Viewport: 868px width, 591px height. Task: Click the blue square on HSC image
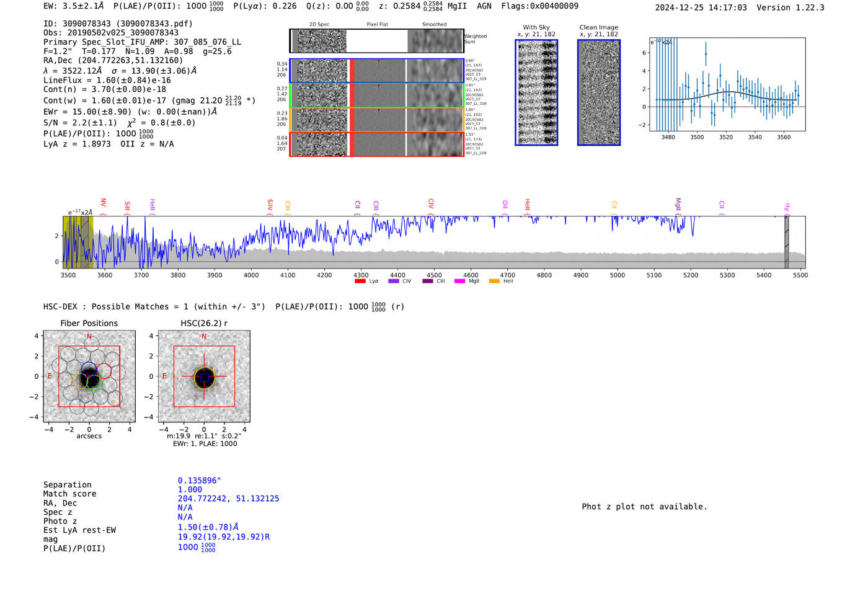[204, 376]
